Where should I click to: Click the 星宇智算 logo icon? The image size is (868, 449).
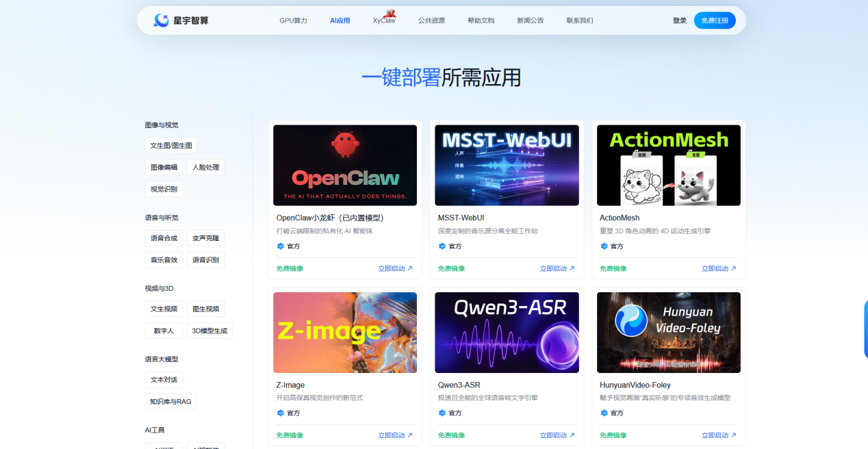[161, 21]
